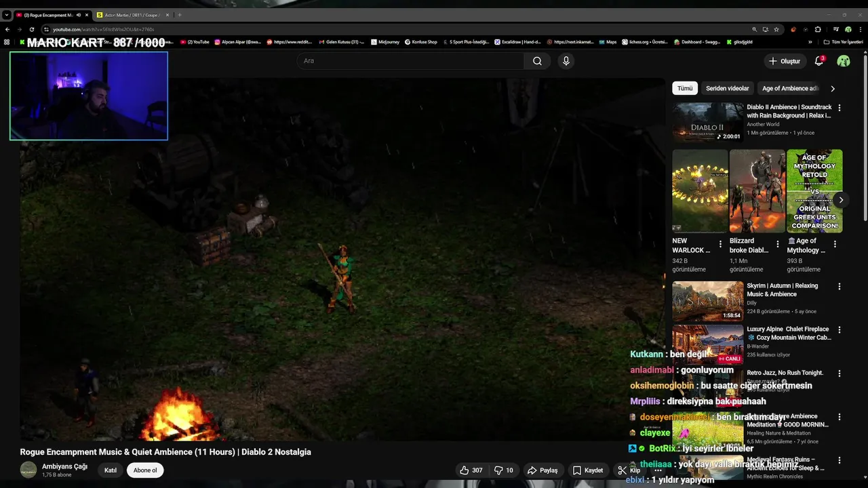The image size is (868, 488).
Task: Open lichess.org bookmark
Action: click(645, 42)
